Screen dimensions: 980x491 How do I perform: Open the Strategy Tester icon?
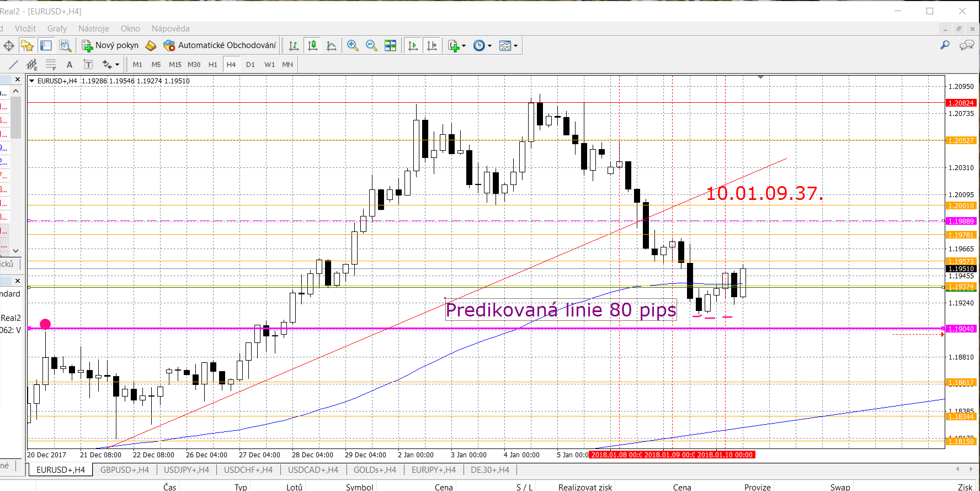pos(65,46)
